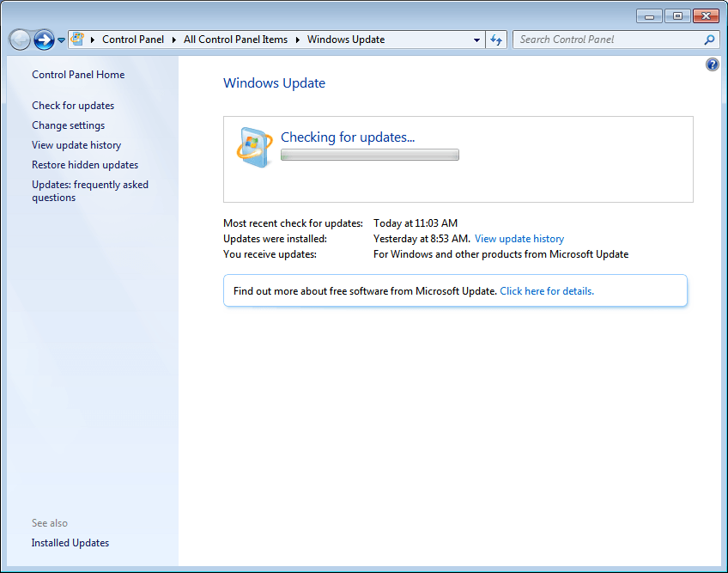The height and width of the screenshot is (573, 728).
Task: Minimize the Windows Update window
Action: coord(649,16)
